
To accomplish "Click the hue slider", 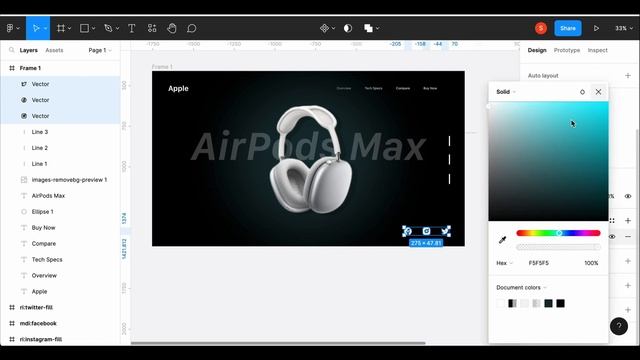I will click(x=558, y=233).
